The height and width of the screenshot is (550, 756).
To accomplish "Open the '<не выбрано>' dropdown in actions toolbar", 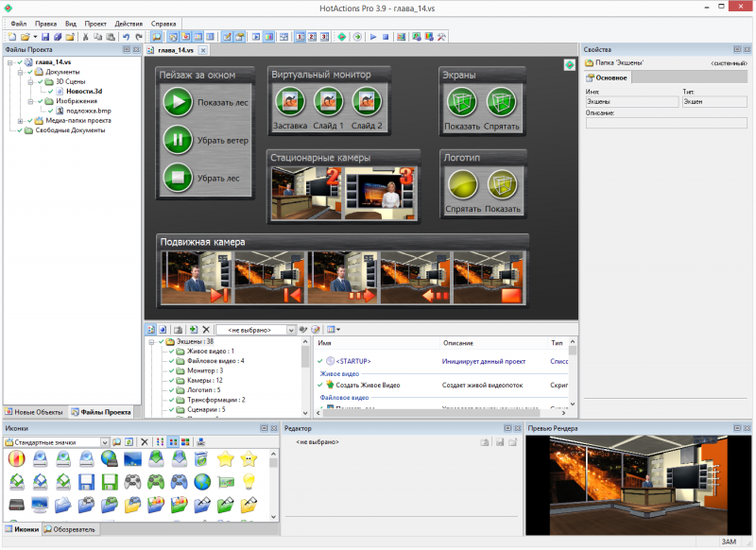I will [x=291, y=330].
